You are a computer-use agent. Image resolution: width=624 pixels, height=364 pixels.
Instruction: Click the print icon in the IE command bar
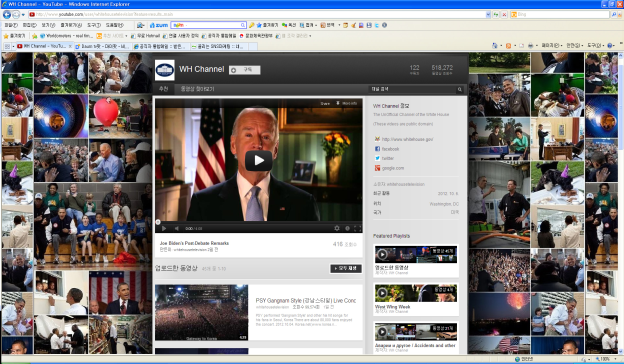530,46
